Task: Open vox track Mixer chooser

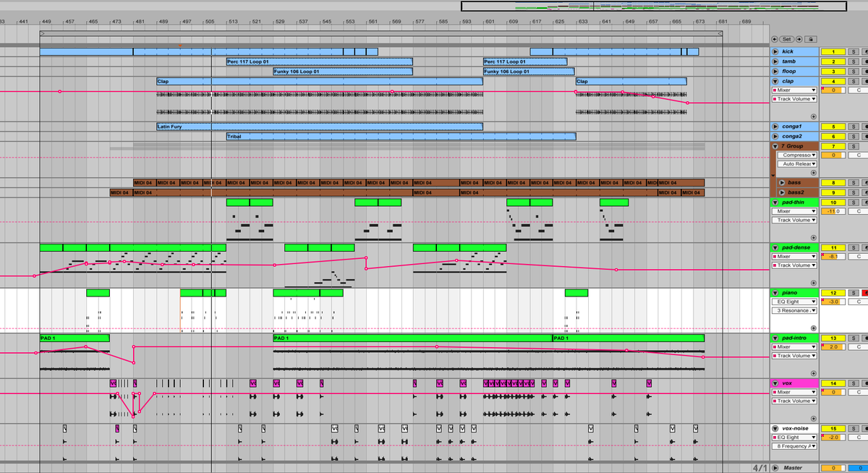Action: pos(794,392)
